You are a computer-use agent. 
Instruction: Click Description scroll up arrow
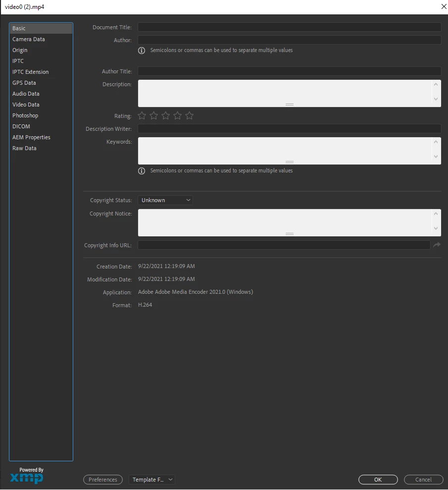coord(436,84)
